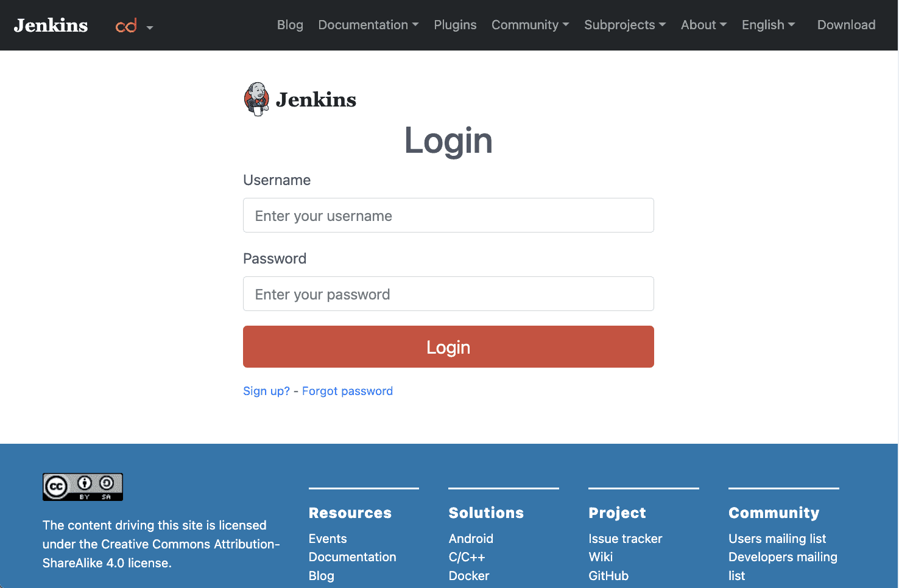Expand the CD Foundation dropdown arrow
899x588 pixels.
[x=150, y=27]
